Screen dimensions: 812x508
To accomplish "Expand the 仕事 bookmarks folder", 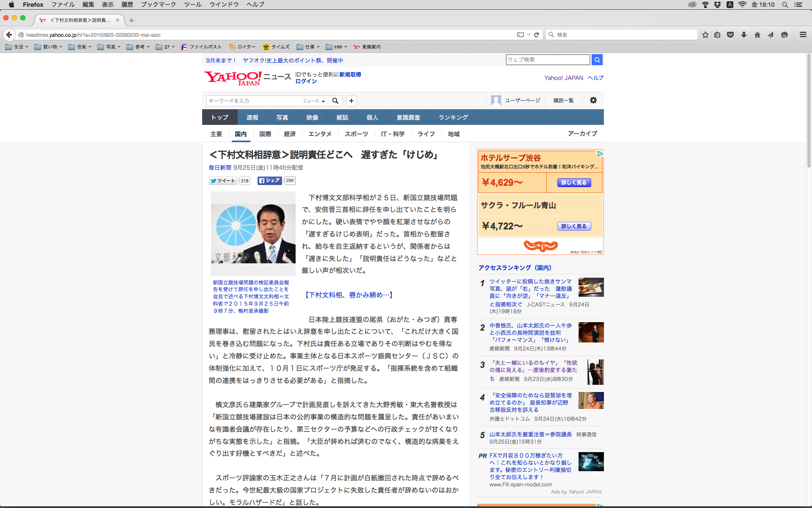I will tap(308, 47).
